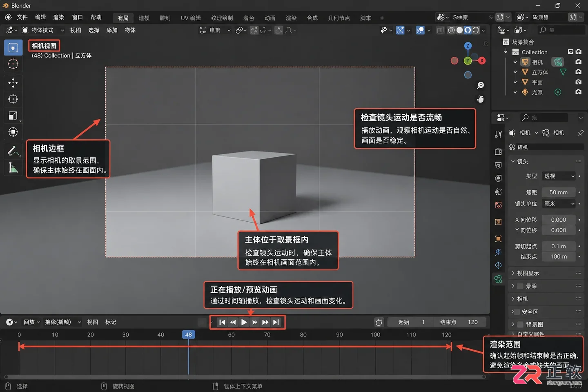This screenshot has height=392, width=588.
Task: Open the 物体模式 mode dropdown
Action: pyautogui.click(x=43, y=30)
